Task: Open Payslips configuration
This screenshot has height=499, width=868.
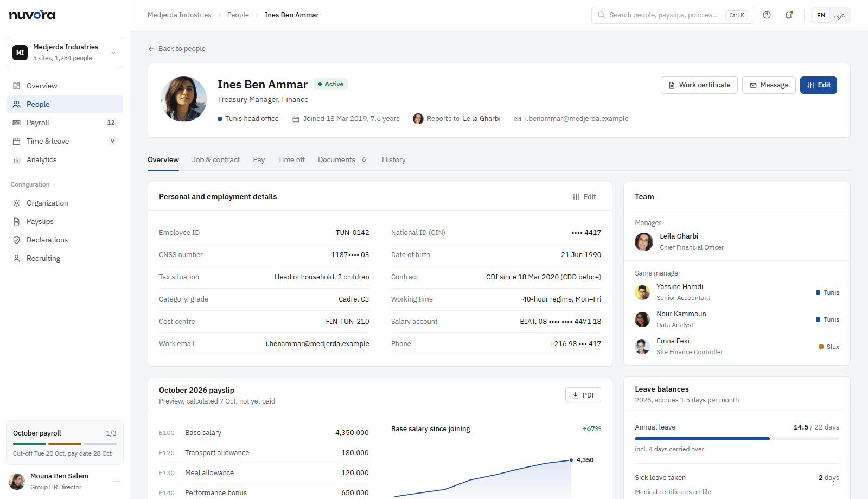Action: pos(65,221)
